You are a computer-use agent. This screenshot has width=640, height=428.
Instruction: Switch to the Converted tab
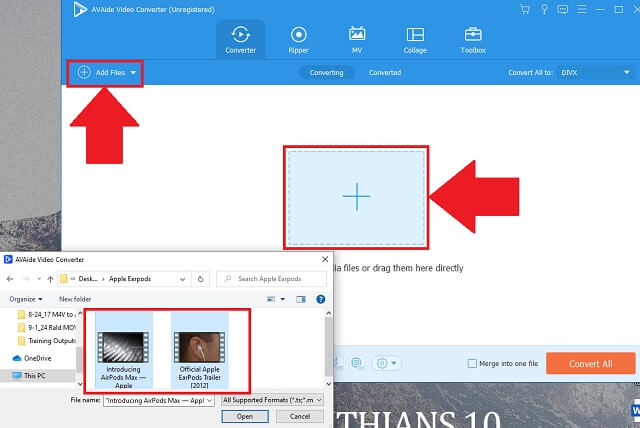coord(385,73)
